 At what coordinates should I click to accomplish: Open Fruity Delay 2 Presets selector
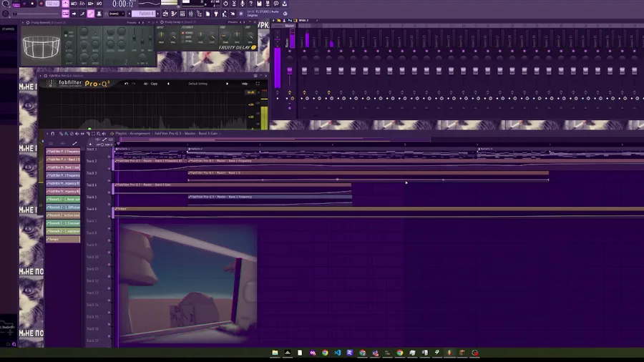[x=233, y=22]
